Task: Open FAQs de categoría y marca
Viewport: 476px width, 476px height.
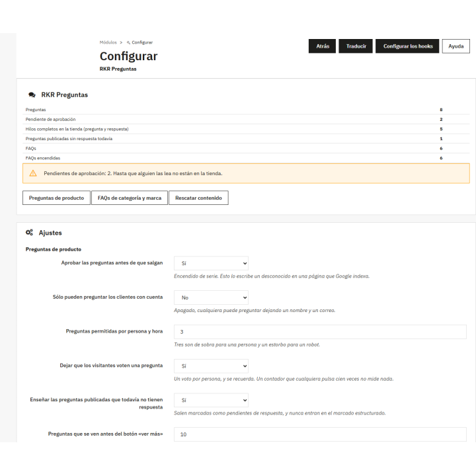Action: pyautogui.click(x=130, y=198)
